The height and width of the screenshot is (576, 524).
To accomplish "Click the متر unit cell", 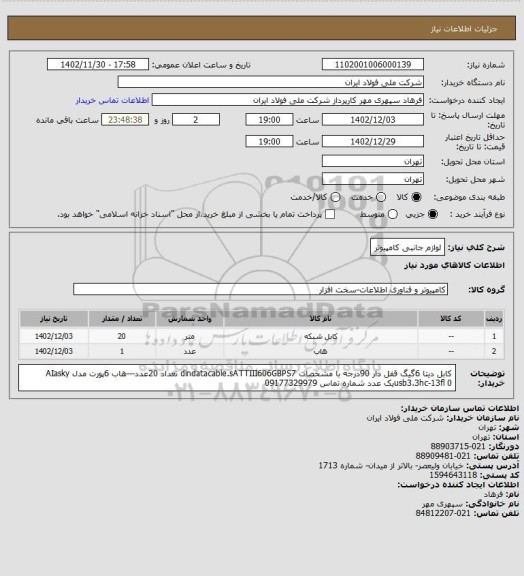I will point(190,336).
